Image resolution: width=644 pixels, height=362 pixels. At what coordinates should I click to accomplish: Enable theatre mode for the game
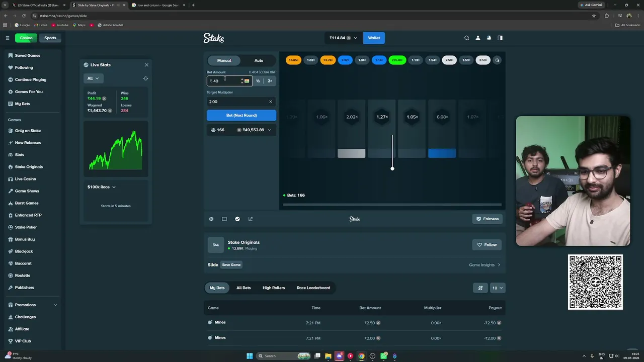tap(224, 219)
